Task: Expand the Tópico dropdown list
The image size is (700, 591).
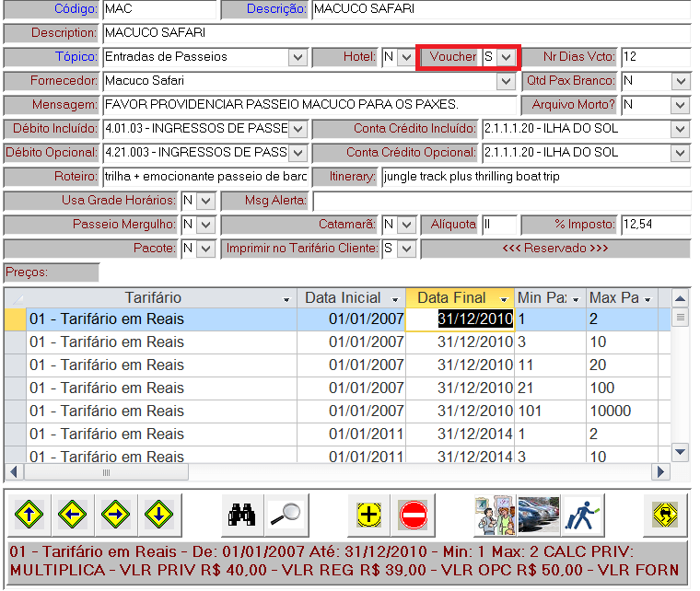Action: coord(297,57)
